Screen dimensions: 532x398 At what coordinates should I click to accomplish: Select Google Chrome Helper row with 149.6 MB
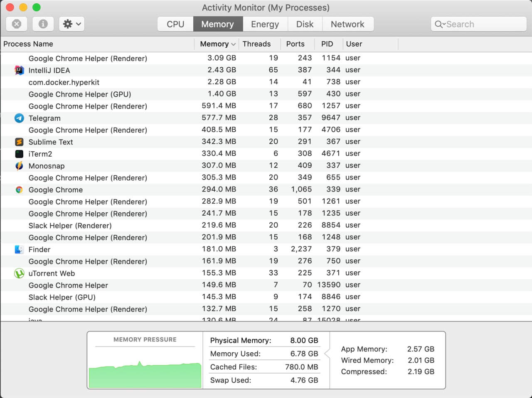(x=266, y=285)
